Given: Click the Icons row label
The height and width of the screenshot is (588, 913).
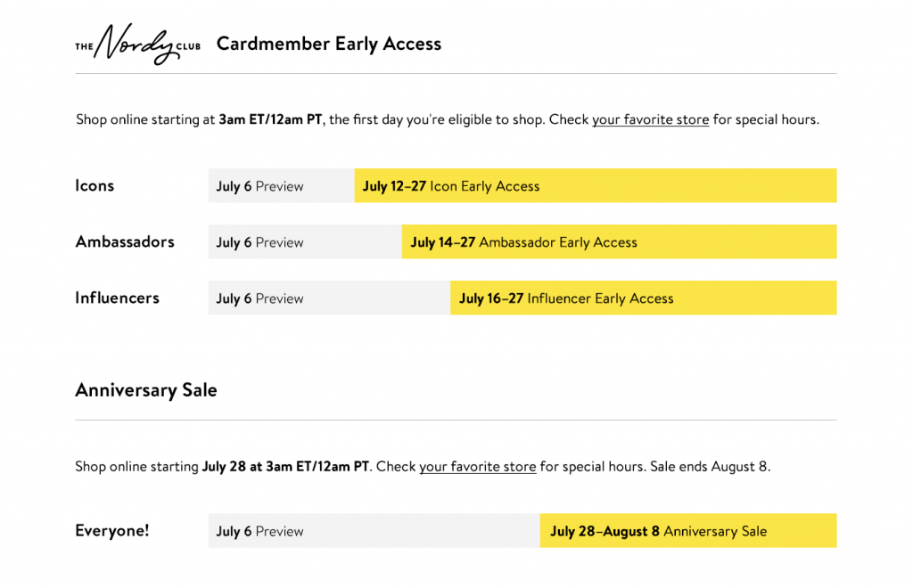Looking at the screenshot, I should pyautogui.click(x=95, y=185).
